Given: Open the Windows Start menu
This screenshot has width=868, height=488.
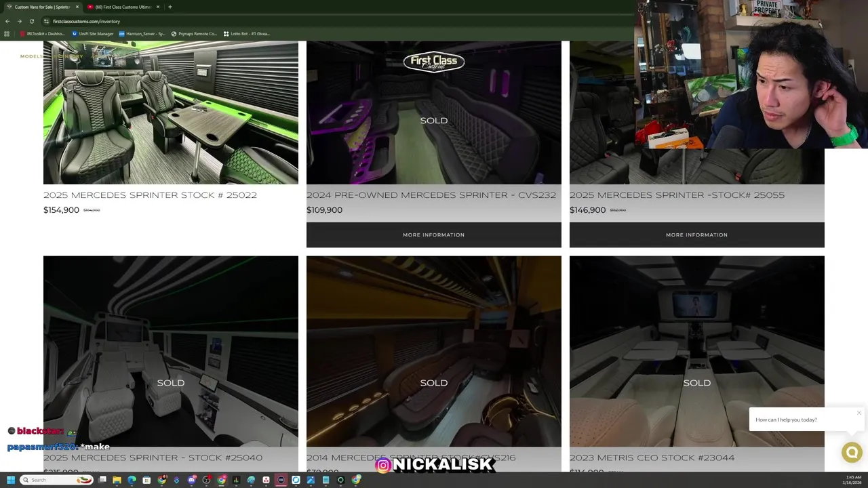Looking at the screenshot, I should 11,480.
